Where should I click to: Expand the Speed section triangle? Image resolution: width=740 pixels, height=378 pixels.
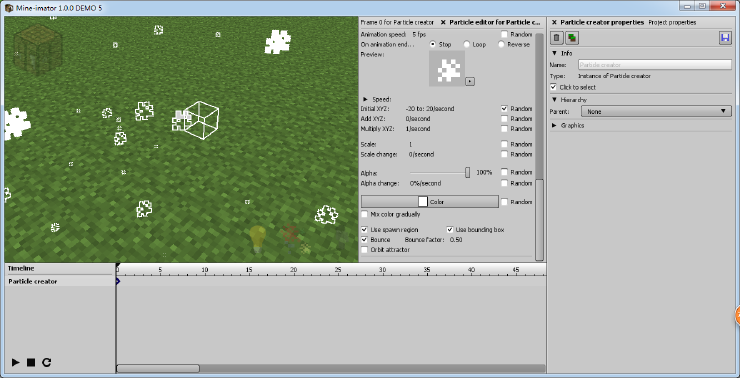[365, 100]
